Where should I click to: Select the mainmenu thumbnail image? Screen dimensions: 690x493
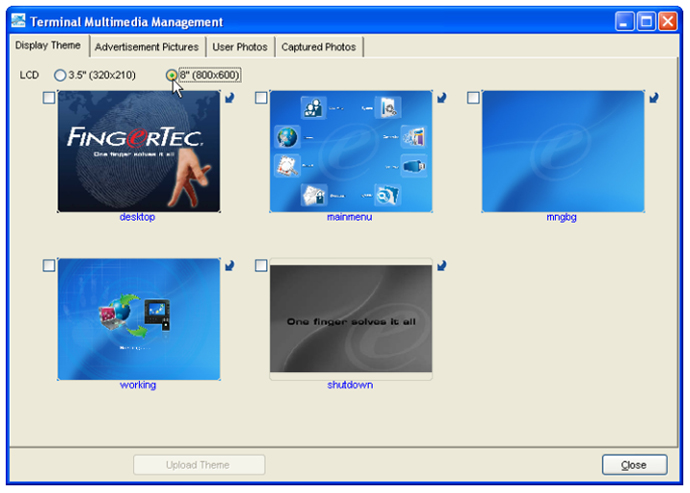[x=351, y=151]
